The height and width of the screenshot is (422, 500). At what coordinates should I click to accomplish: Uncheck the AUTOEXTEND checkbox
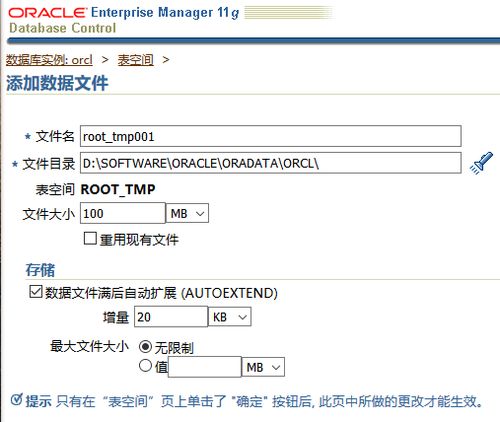[35, 292]
